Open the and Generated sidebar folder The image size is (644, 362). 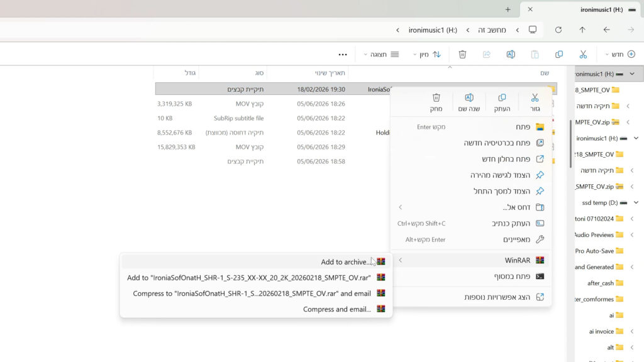(599, 266)
